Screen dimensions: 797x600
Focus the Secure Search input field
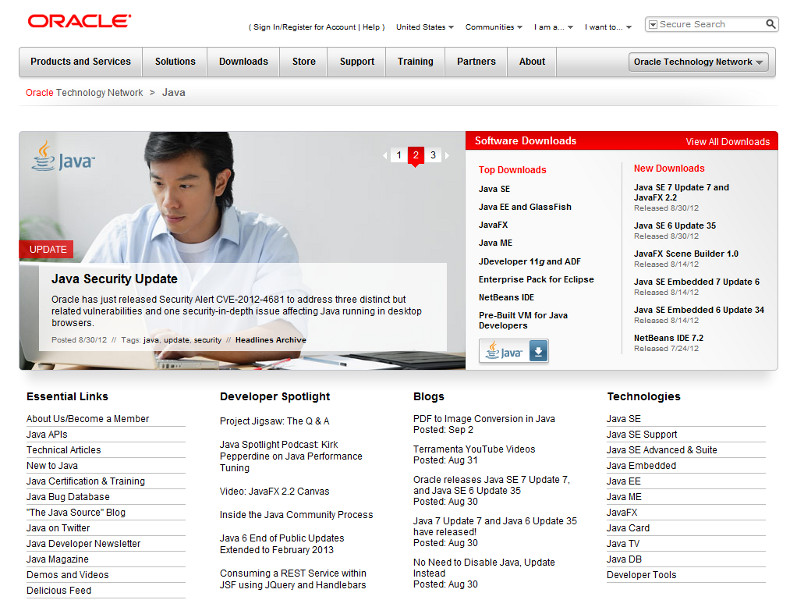pyautogui.click(x=711, y=24)
